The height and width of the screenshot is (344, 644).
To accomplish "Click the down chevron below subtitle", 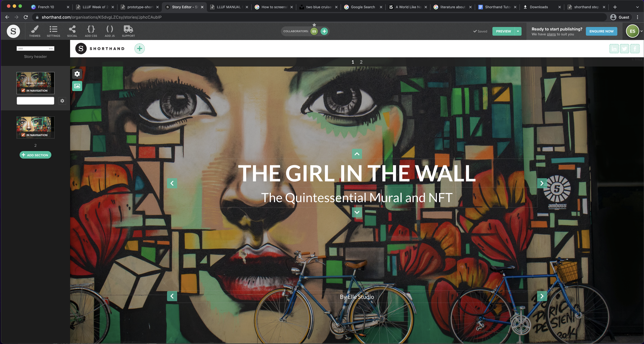I will 357,212.
